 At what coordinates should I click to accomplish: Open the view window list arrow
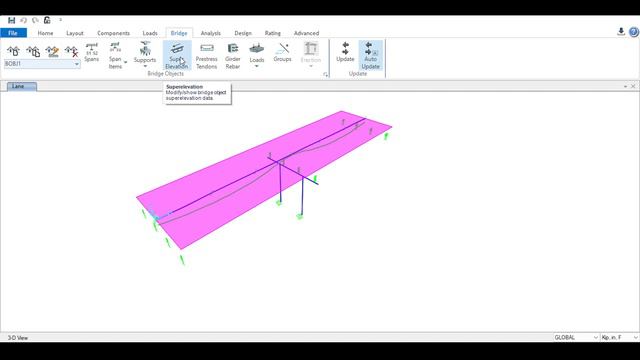[625, 87]
